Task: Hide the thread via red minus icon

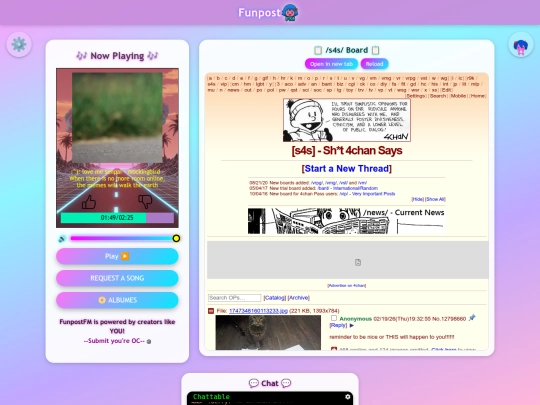Action: point(211,311)
